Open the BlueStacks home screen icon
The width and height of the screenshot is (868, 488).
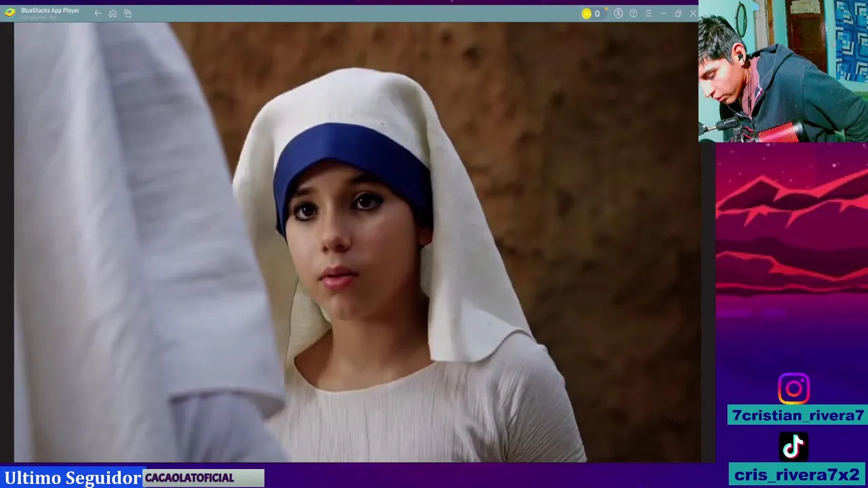pyautogui.click(x=113, y=14)
